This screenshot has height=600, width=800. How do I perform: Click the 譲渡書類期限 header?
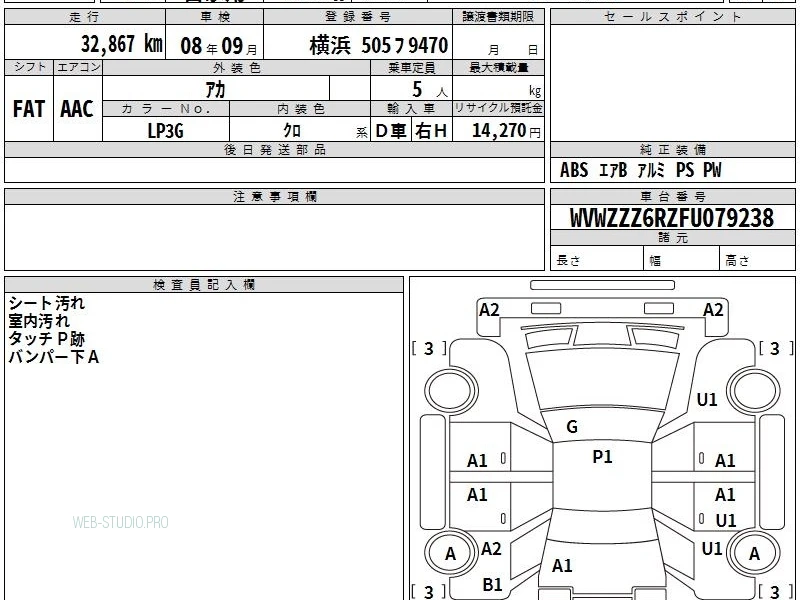498,17
